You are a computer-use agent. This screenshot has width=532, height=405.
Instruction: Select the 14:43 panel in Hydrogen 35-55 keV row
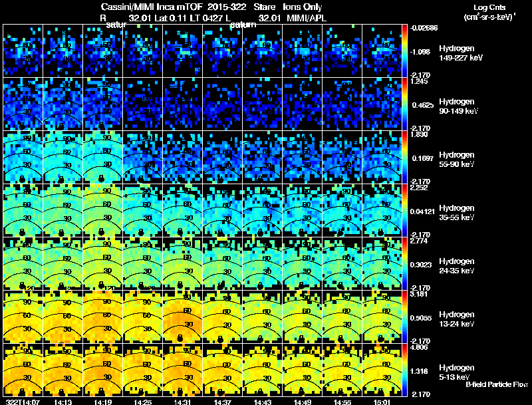pos(263,210)
